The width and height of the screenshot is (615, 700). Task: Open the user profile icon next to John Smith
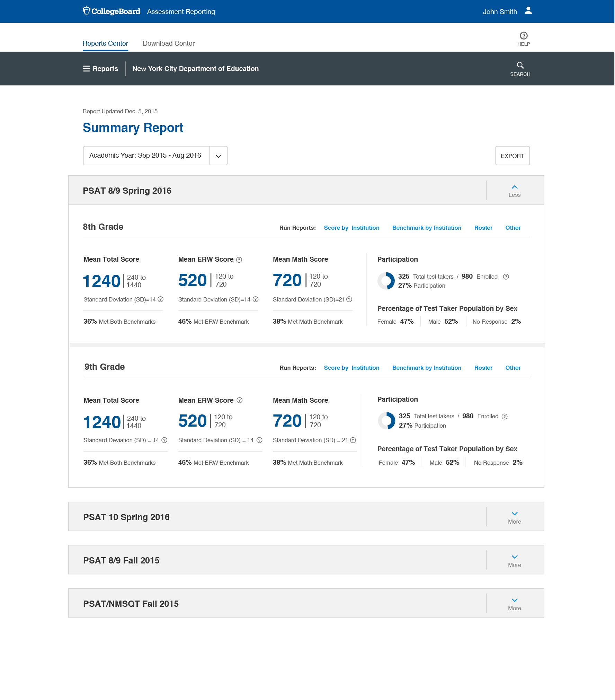click(528, 11)
